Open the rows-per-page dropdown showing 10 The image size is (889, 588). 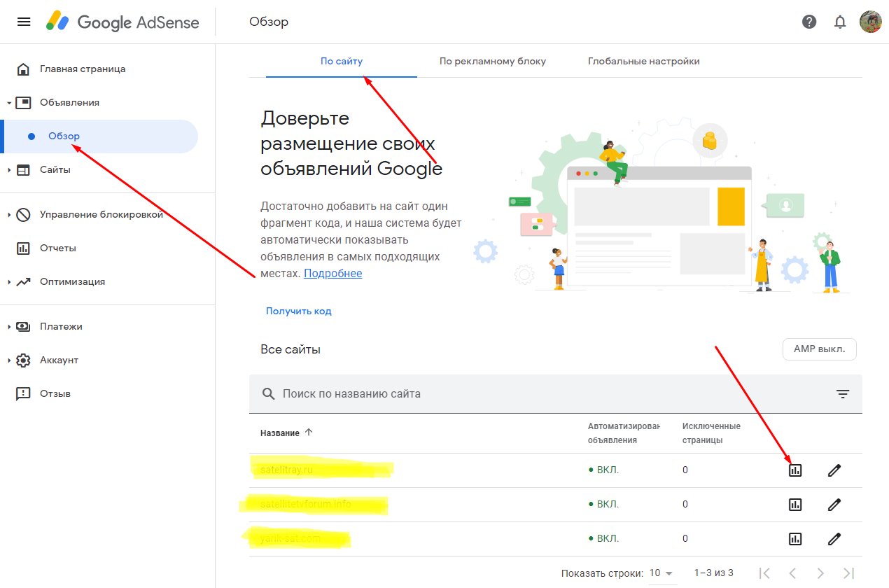point(661,573)
